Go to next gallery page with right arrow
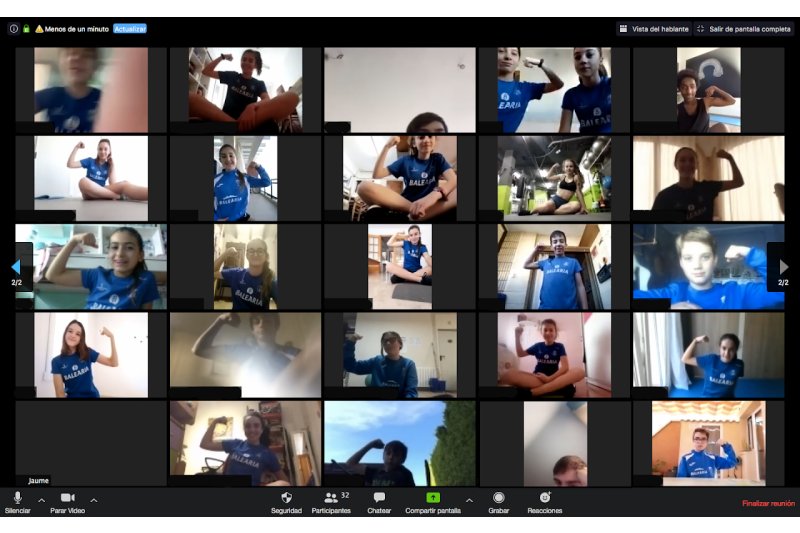Screen dimensions: 800x533 [784, 267]
